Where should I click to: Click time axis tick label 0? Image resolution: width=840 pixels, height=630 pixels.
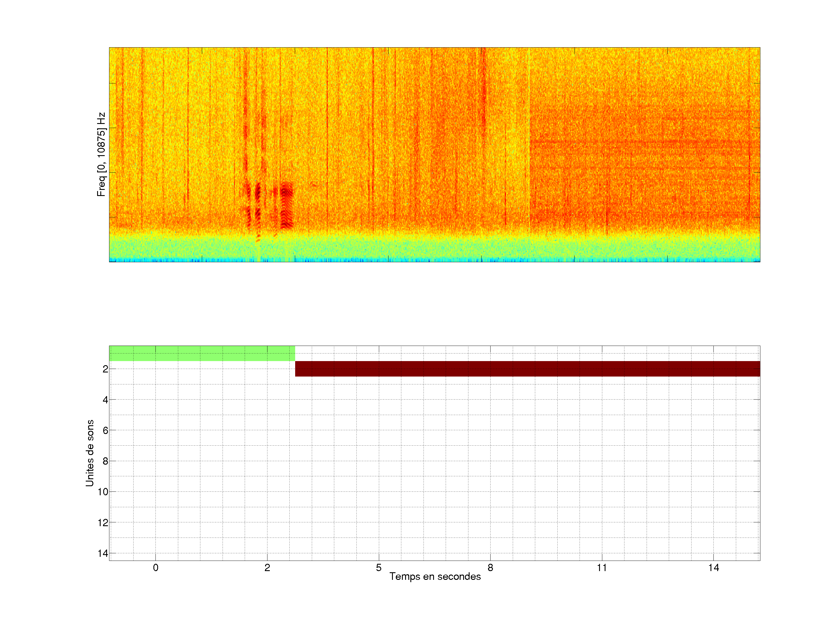(x=156, y=568)
